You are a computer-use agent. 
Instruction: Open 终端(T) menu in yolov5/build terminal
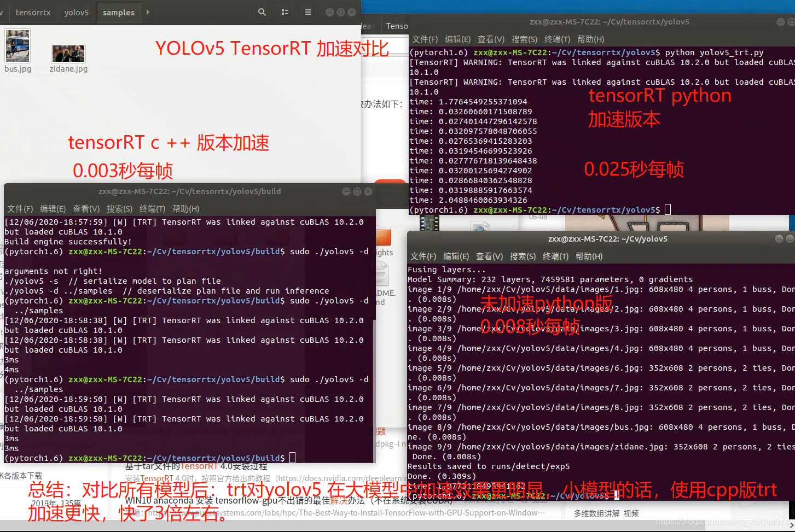(x=153, y=209)
